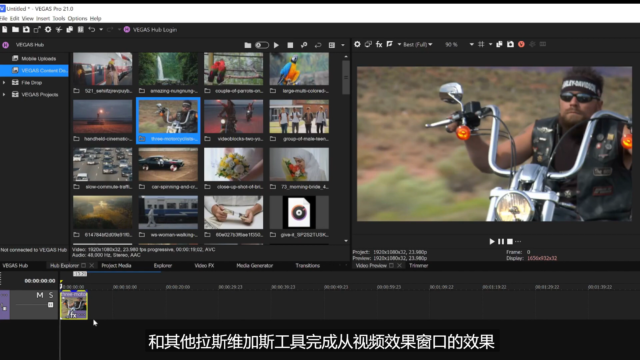Select Mobile Uploads in Hub tree
The height and width of the screenshot is (360, 640).
pos(38,58)
